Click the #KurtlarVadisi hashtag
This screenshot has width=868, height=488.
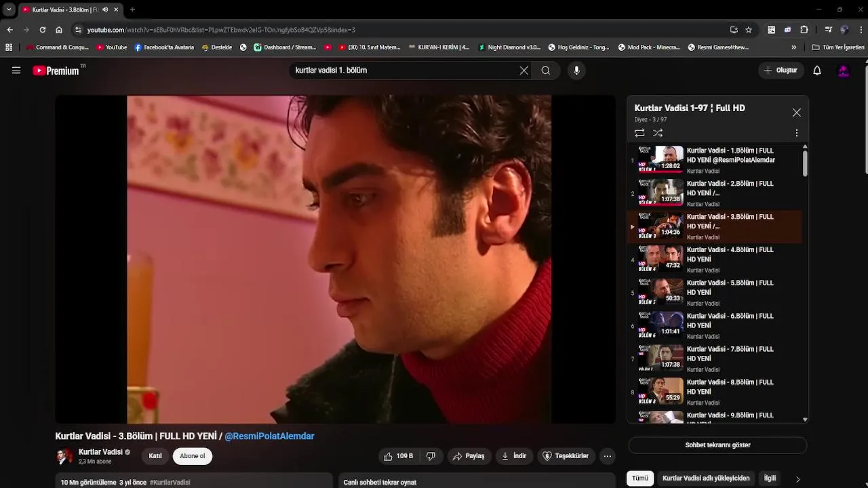click(170, 483)
